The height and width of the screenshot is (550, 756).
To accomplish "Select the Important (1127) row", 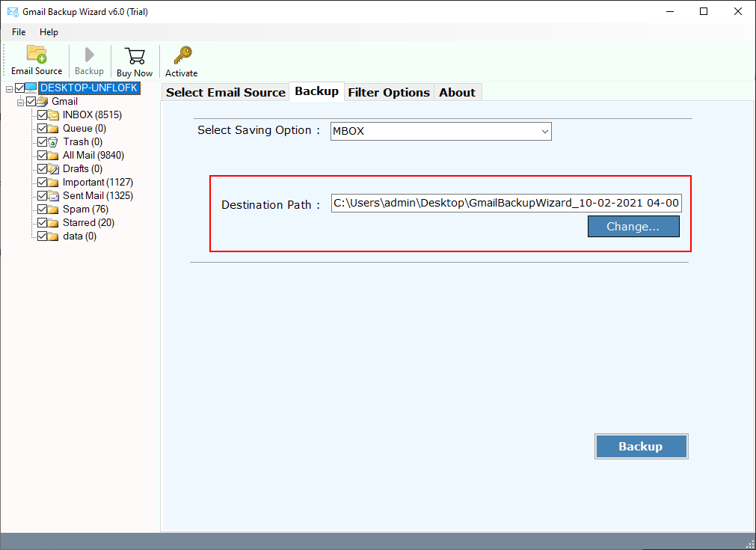I will pyautogui.click(x=98, y=183).
